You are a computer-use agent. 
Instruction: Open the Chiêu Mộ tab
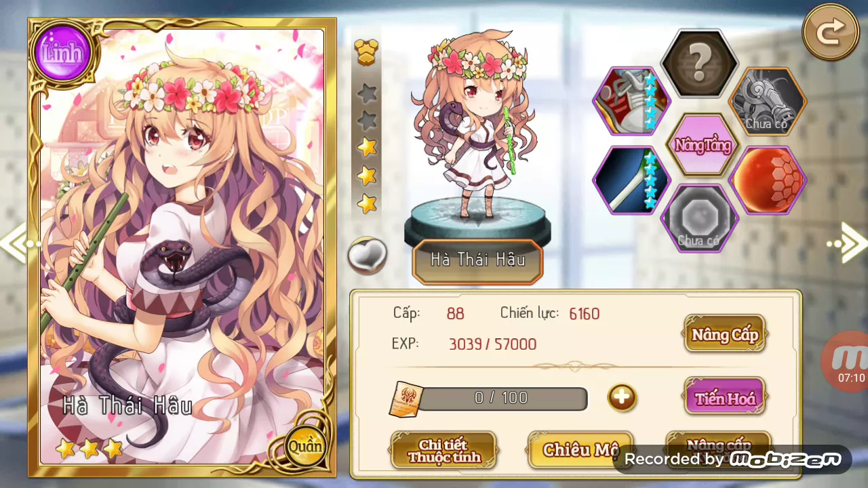click(x=580, y=450)
